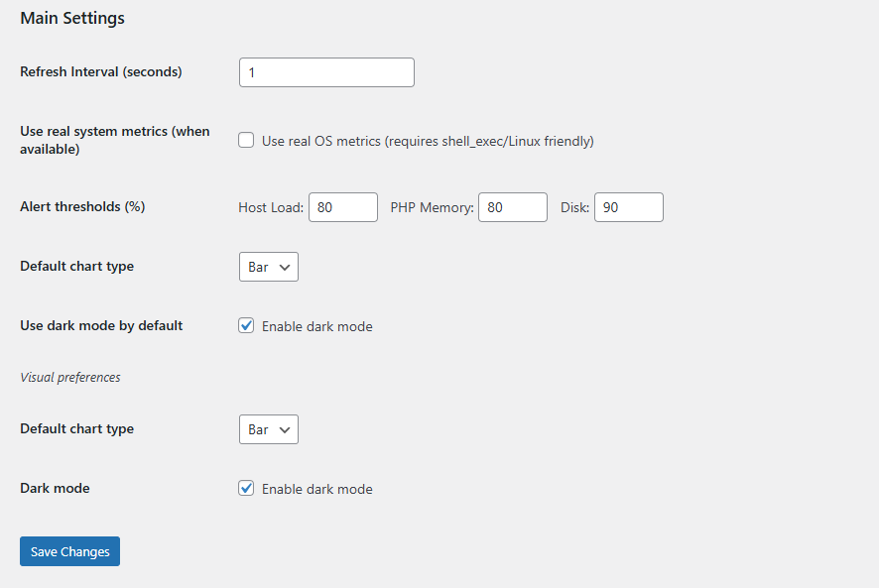Click the Disk: label text
Screen dimensions: 879x588
(x=575, y=207)
